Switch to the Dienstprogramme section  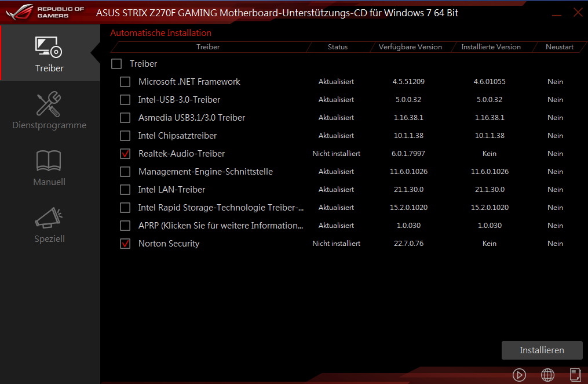click(x=49, y=110)
